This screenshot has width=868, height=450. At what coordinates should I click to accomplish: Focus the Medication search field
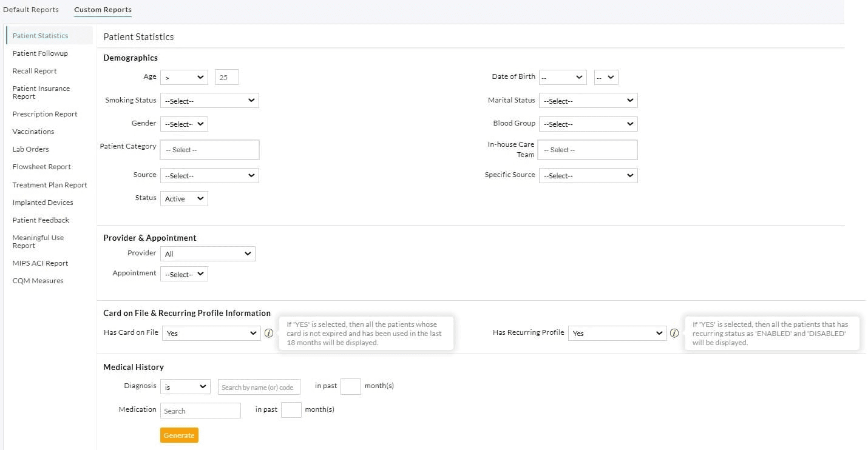click(200, 411)
